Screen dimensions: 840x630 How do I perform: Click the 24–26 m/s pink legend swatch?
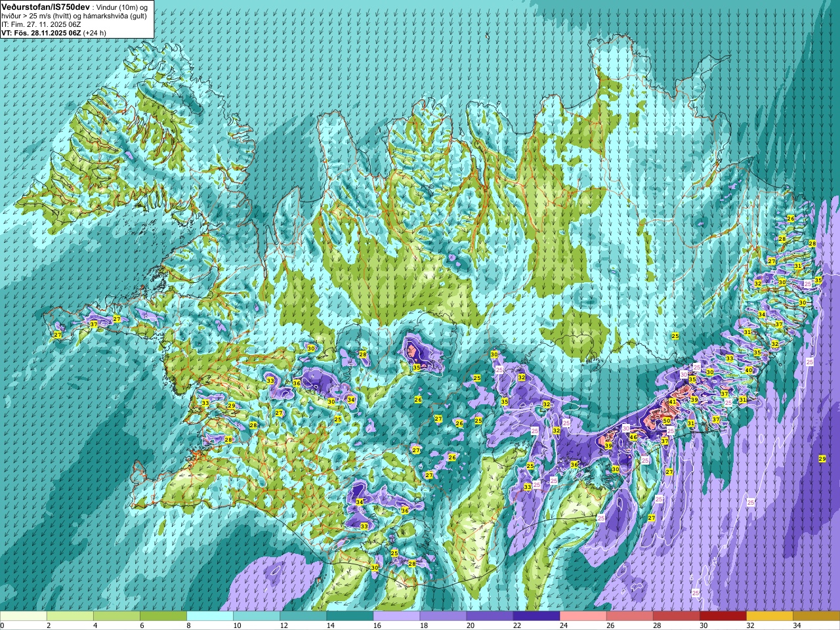pyautogui.click(x=583, y=616)
